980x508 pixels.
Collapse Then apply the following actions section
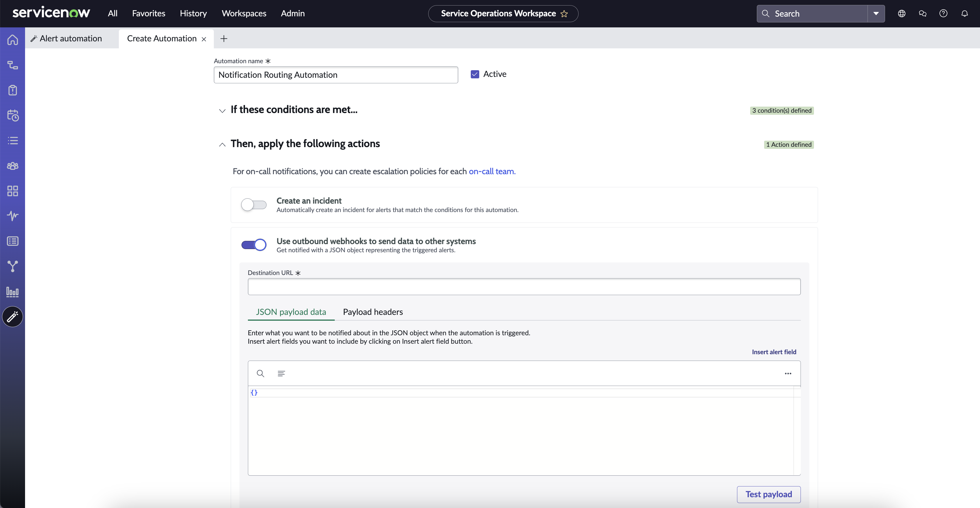[222, 144]
